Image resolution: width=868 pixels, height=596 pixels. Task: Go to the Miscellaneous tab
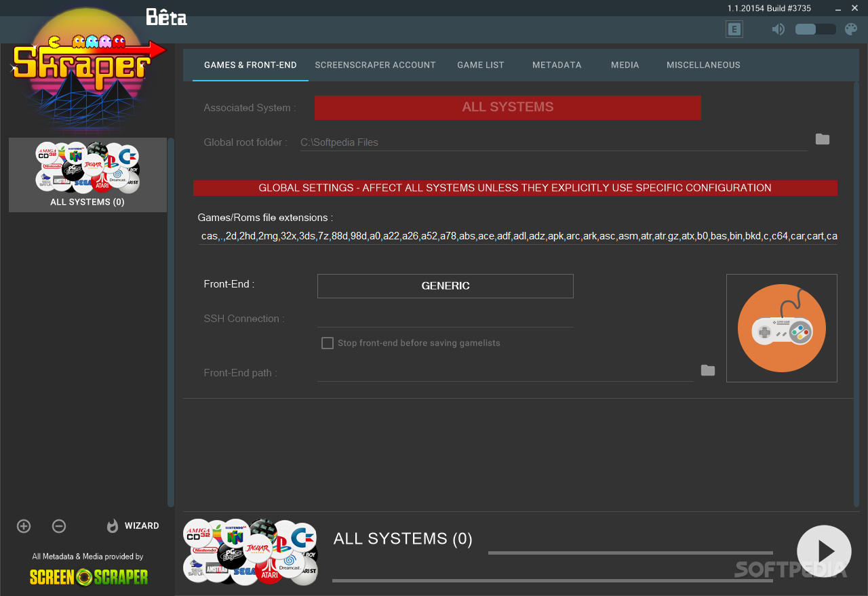tap(703, 65)
